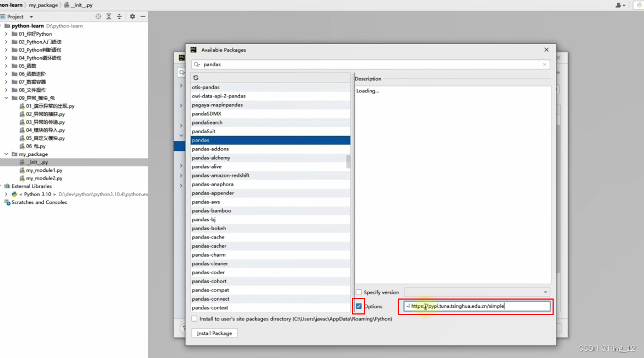Click the External Libraries icon
Screen dimensions: 644x358
click(x=7, y=186)
